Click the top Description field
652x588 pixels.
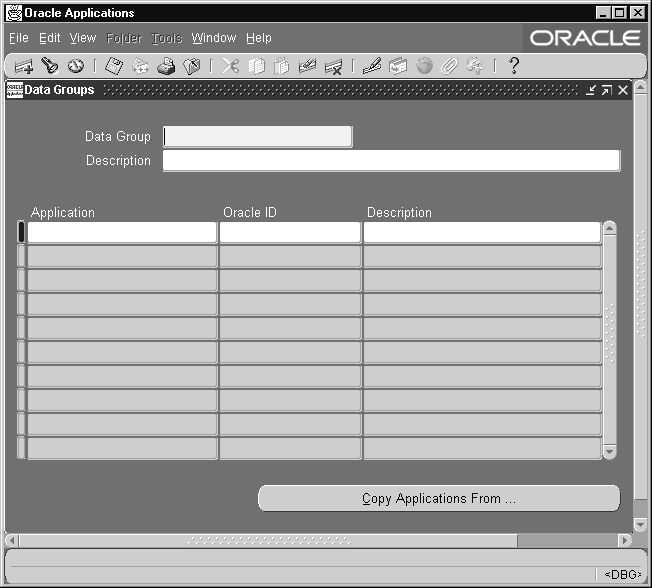pyautogui.click(x=391, y=161)
